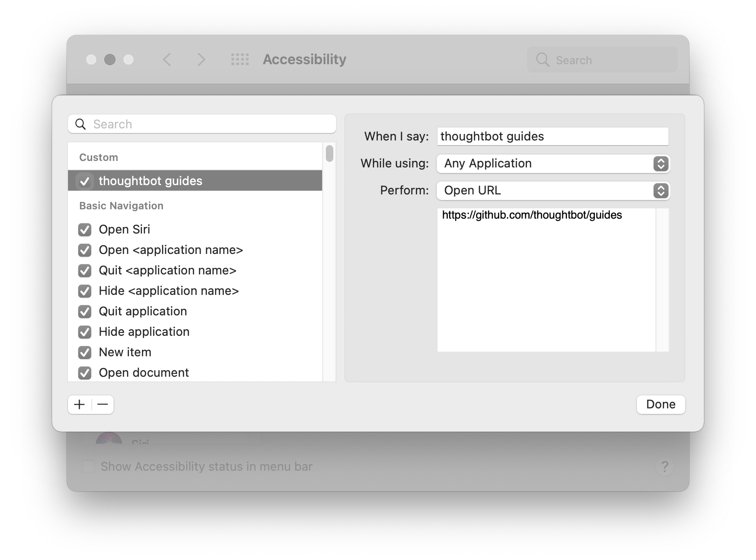The width and height of the screenshot is (756, 560).
Task: Select the Quit <application name> command text
Action: 168,270
